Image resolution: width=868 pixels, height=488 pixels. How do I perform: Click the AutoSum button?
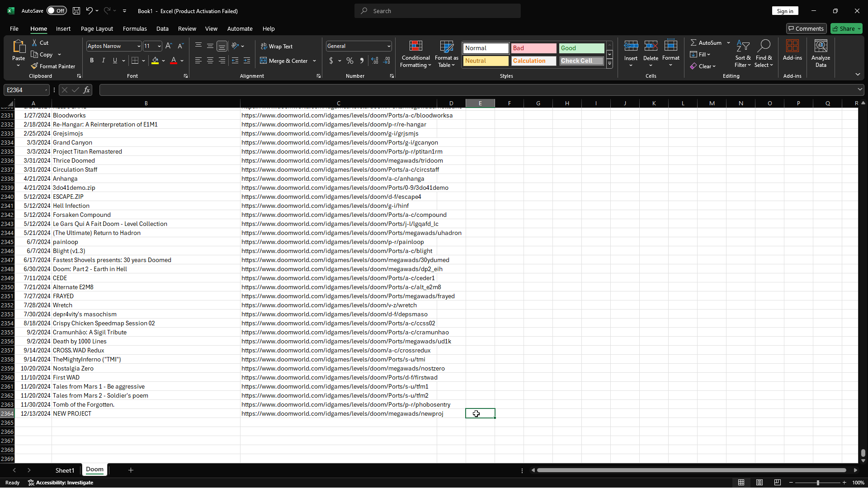[706, 42]
